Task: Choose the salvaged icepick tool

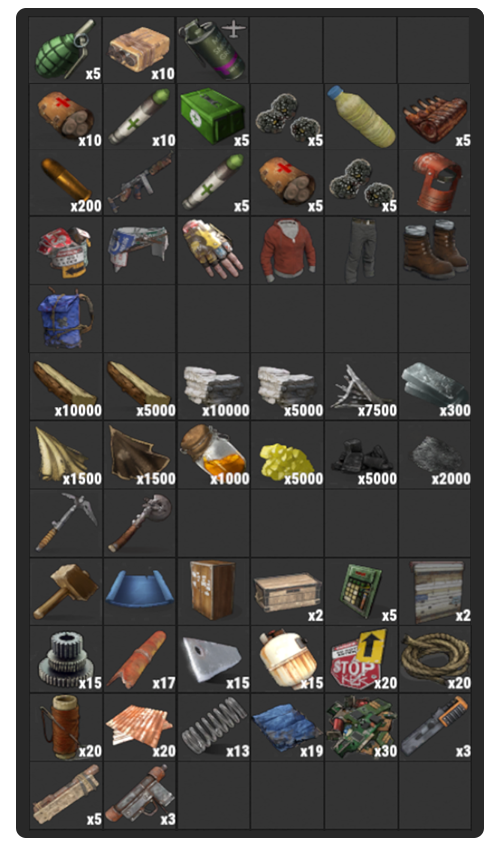Action: (65, 523)
